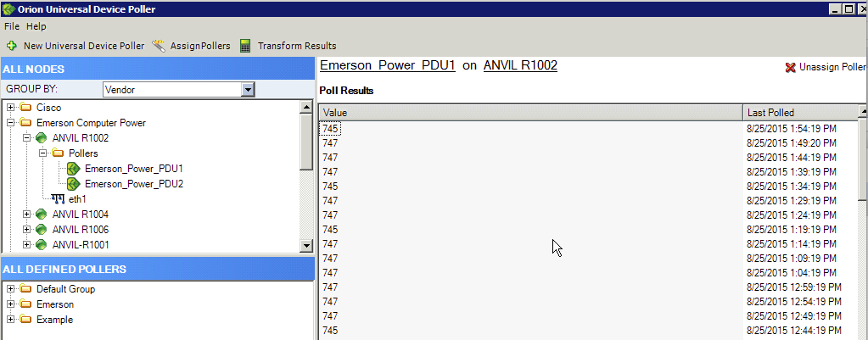Select the eth1 tree label
The height and width of the screenshot is (340, 868).
coord(77,199)
